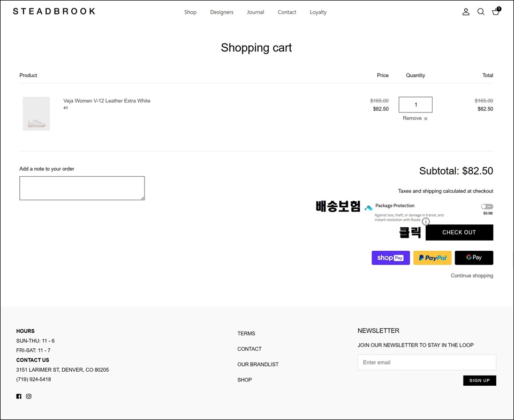Click the Package Protection label
The image size is (514, 420).
395,206
